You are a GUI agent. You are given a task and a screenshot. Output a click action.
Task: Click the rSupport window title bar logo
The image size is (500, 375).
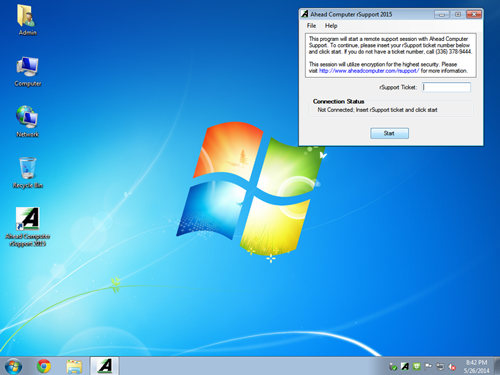tap(305, 14)
